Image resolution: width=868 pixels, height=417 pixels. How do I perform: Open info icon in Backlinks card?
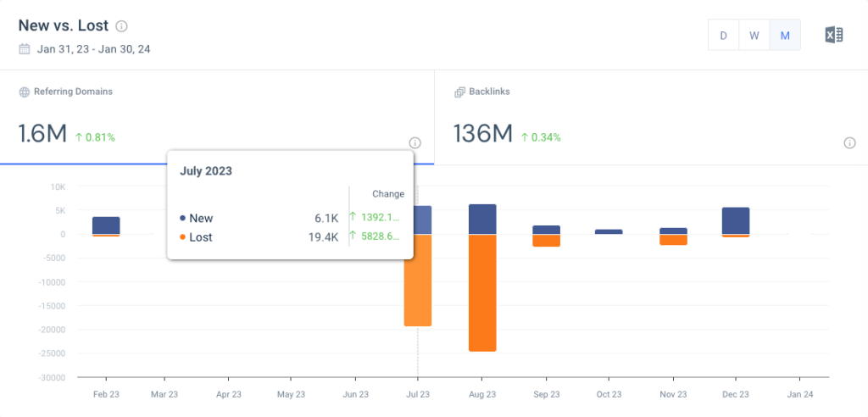coord(849,142)
